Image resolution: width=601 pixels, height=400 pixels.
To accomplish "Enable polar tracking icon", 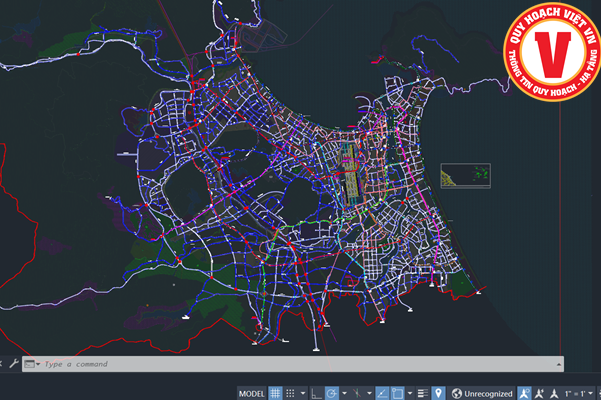I will click(332, 393).
